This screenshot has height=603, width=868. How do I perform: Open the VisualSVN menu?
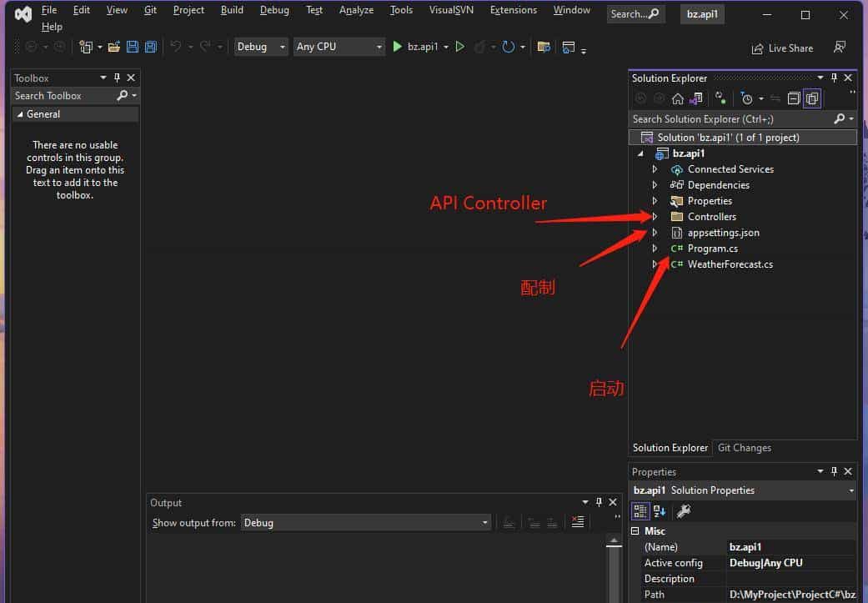coord(451,10)
